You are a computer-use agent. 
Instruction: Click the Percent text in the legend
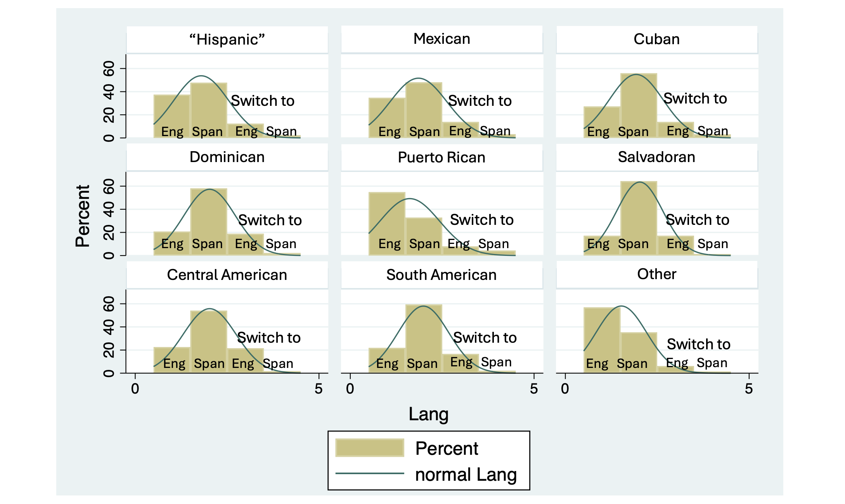pos(447,449)
